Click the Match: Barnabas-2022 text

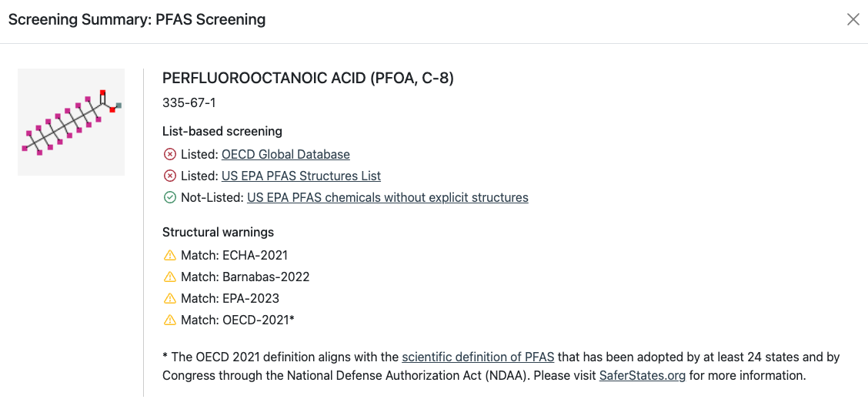coord(245,277)
